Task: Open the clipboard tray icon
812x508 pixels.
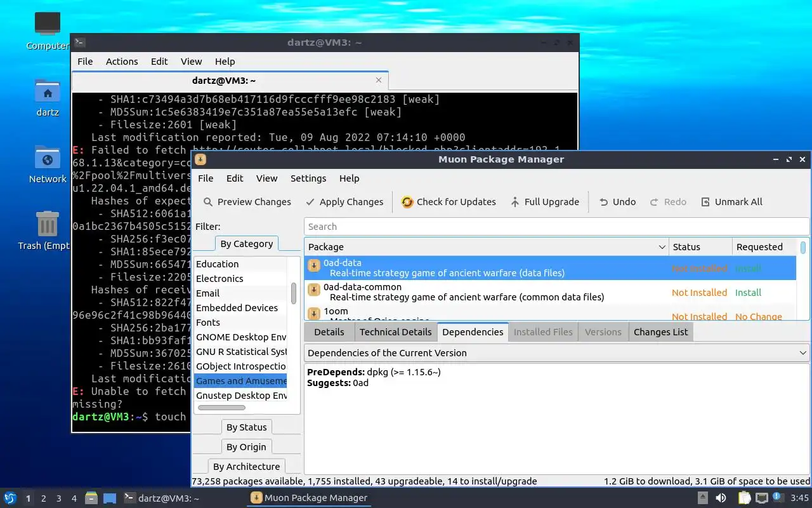Action: tap(744, 498)
